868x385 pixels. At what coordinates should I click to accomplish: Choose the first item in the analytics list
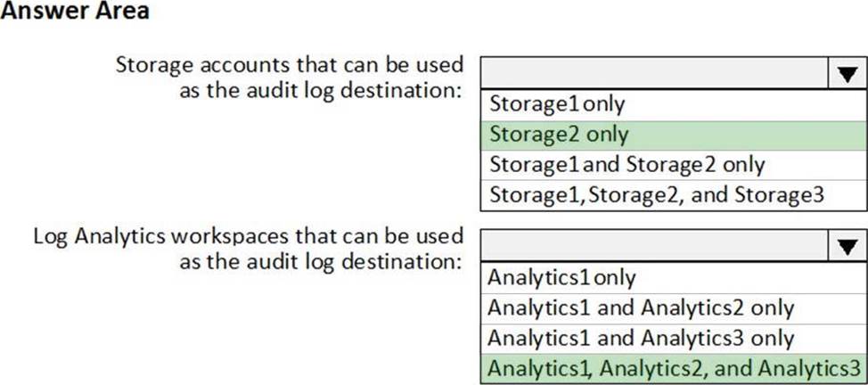pyautogui.click(x=561, y=277)
